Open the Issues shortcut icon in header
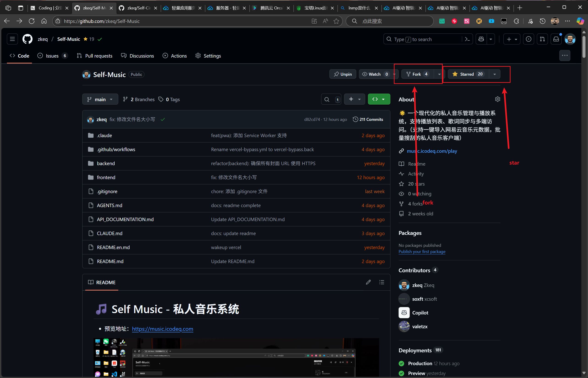Screen dimensions: 588x378 coord(529,39)
